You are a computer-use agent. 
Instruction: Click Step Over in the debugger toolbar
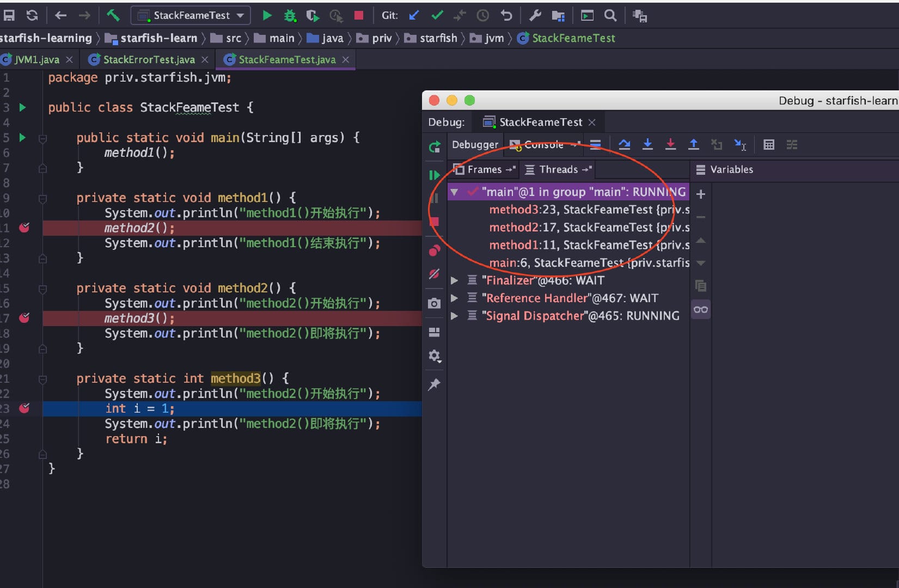[625, 144]
